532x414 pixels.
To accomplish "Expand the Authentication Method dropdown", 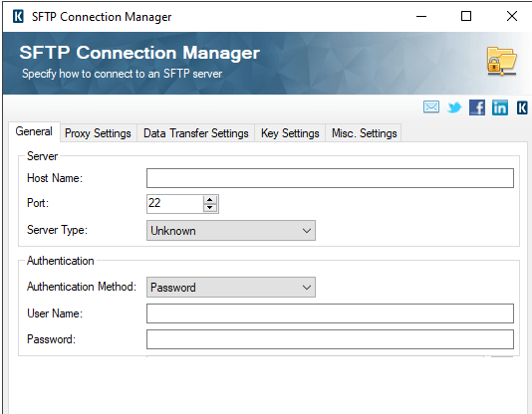I will pyautogui.click(x=231, y=288).
